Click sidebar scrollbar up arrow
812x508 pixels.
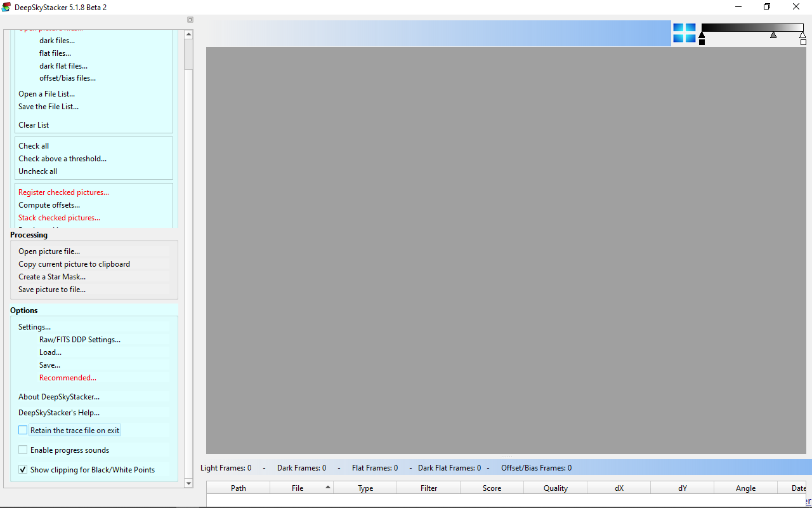188,34
